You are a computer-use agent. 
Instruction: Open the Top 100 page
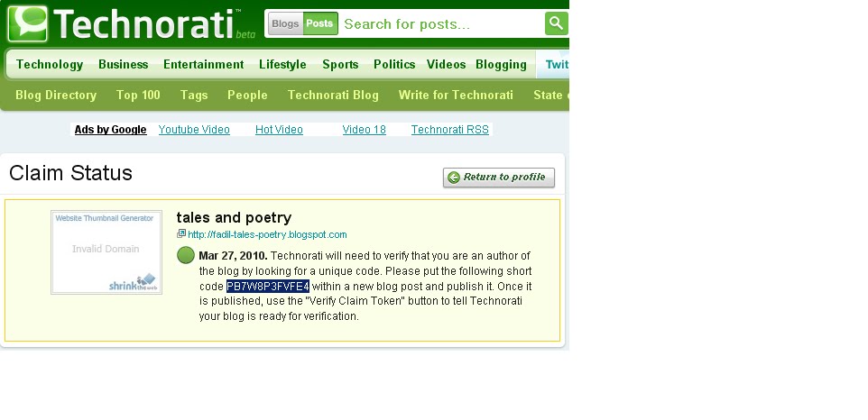pos(138,95)
